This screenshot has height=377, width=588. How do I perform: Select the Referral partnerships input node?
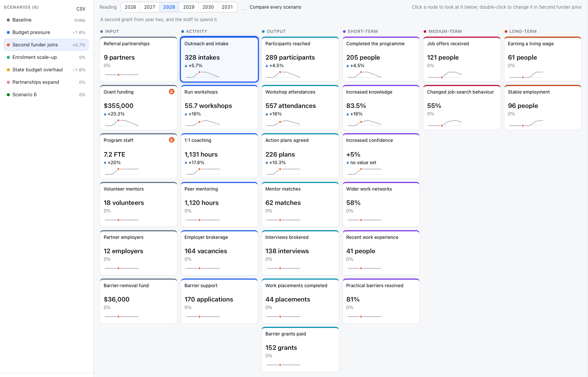pos(138,59)
